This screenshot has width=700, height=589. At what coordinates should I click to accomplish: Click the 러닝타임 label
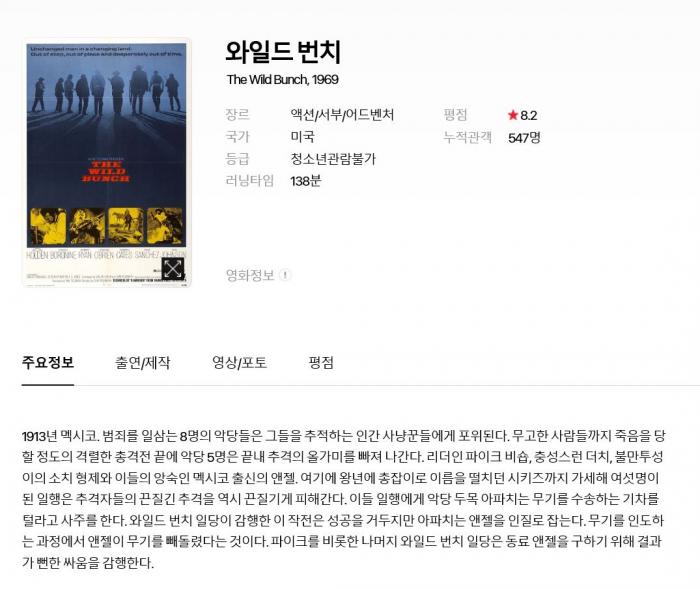point(250,181)
